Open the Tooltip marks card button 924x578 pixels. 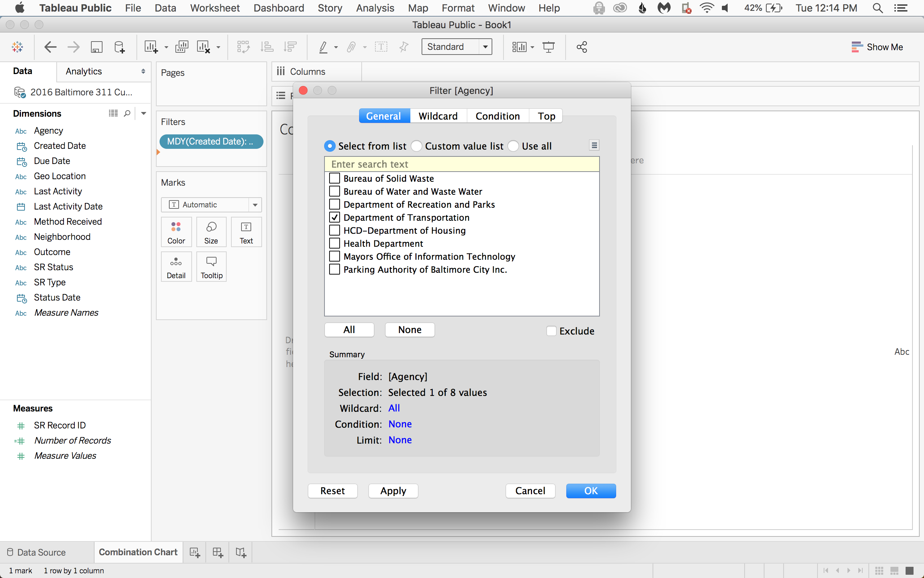pos(211,267)
